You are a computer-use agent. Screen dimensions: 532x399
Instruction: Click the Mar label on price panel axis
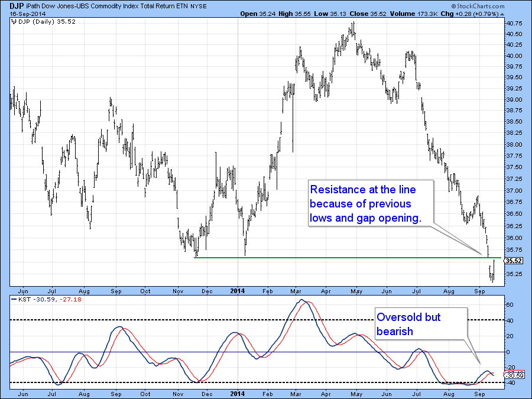coord(296,291)
